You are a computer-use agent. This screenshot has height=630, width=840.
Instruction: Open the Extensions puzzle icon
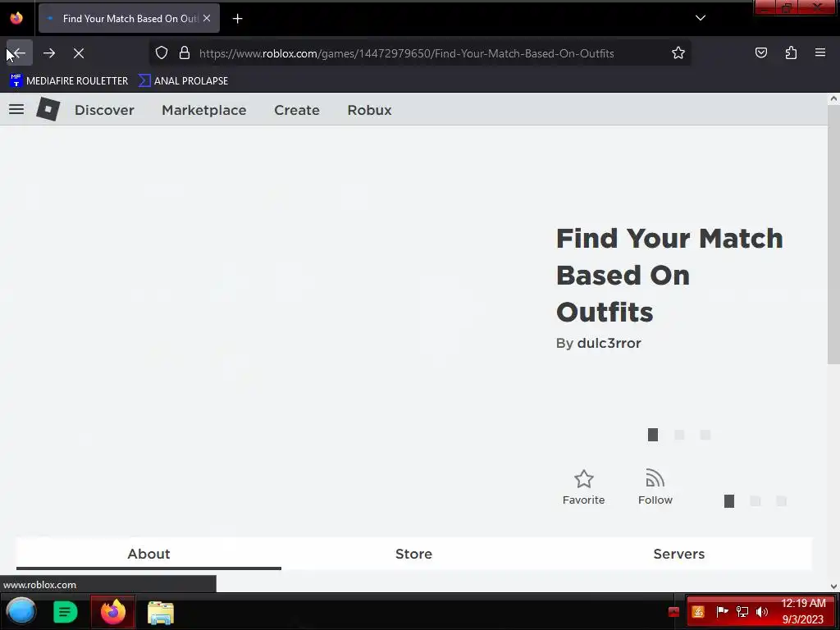point(791,53)
